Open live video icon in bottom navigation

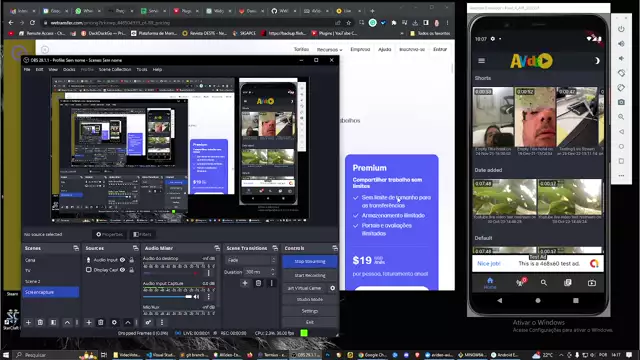pyautogui.click(x=592, y=282)
